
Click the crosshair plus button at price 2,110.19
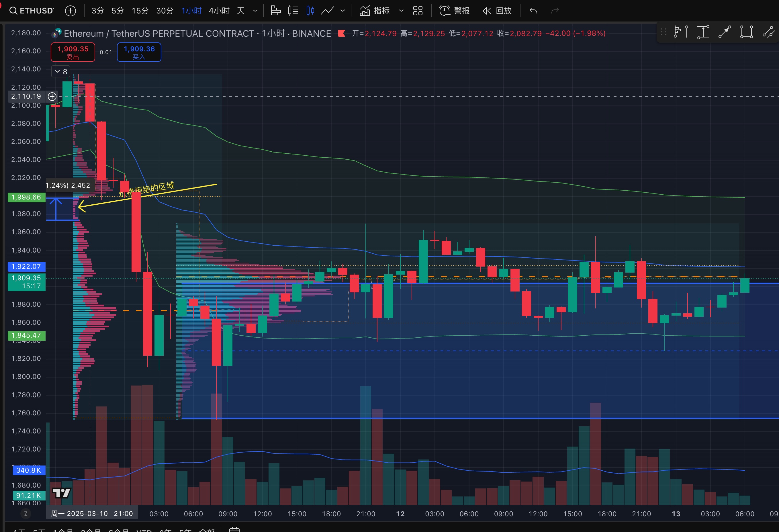tap(52, 97)
